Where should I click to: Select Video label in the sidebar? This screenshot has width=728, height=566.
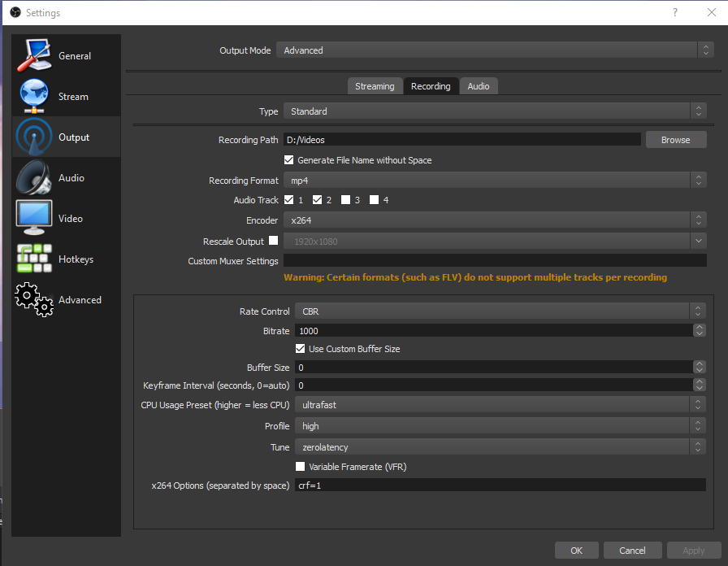71,219
